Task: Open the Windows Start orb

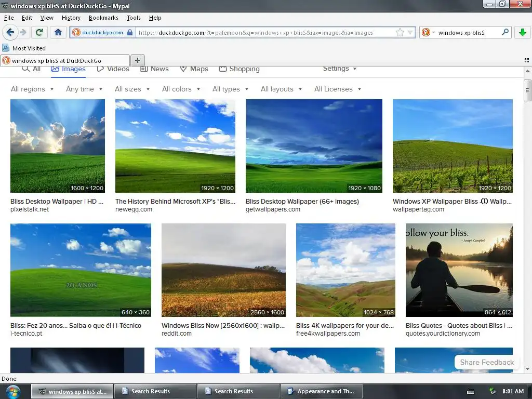Action: (12, 392)
